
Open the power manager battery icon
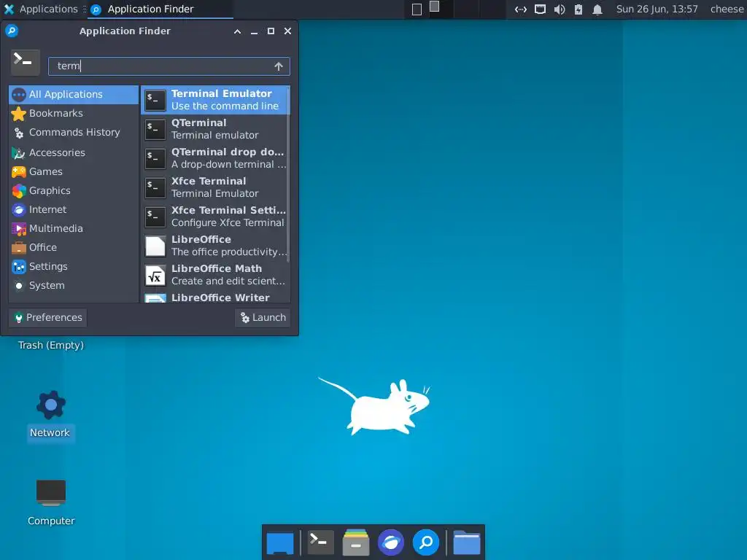[578, 9]
